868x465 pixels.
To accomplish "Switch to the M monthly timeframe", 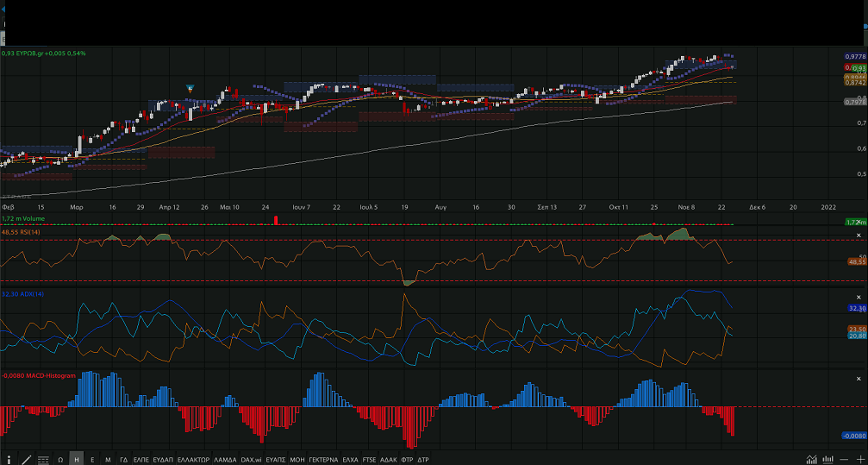I will [108, 459].
